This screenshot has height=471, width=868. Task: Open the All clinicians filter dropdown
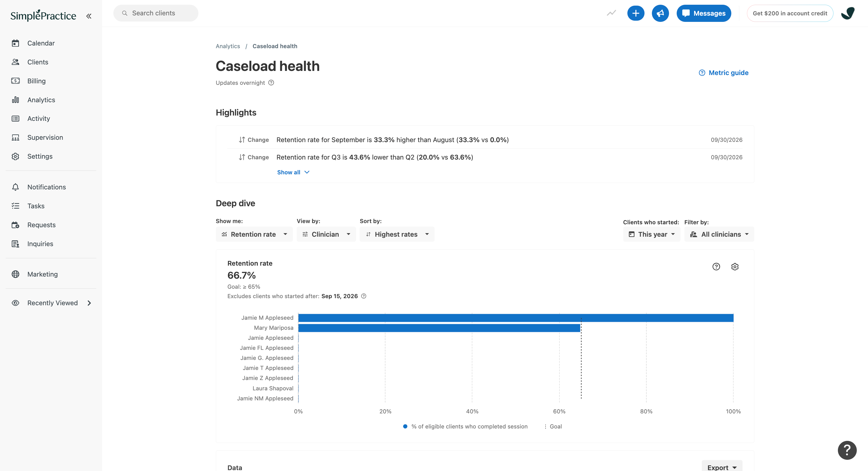(x=719, y=234)
